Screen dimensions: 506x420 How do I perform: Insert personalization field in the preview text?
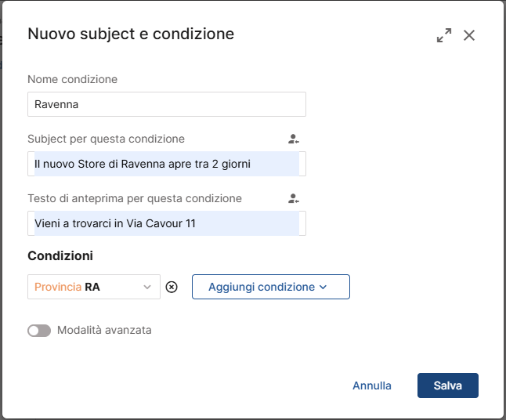tap(293, 198)
